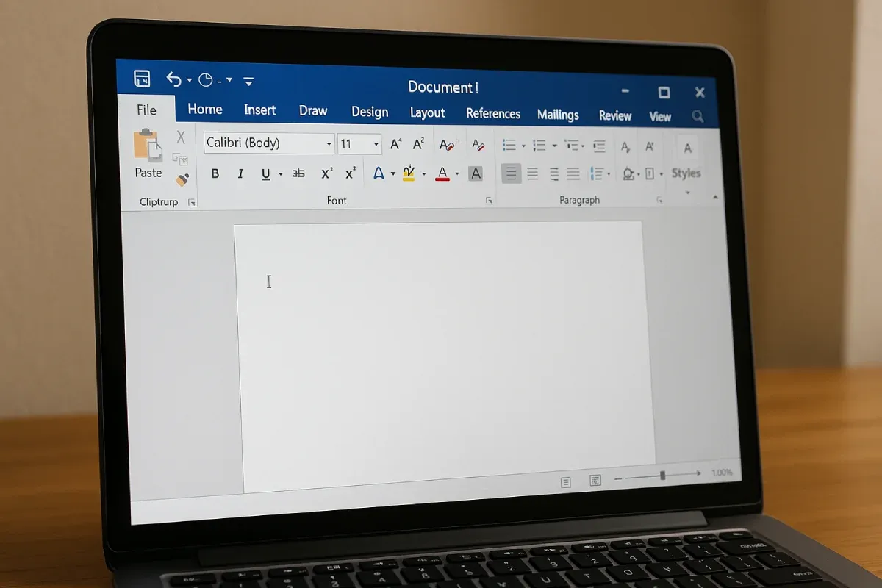882x588 pixels.
Task: Open Font dialog launcher in Font group
Action: tap(489, 201)
